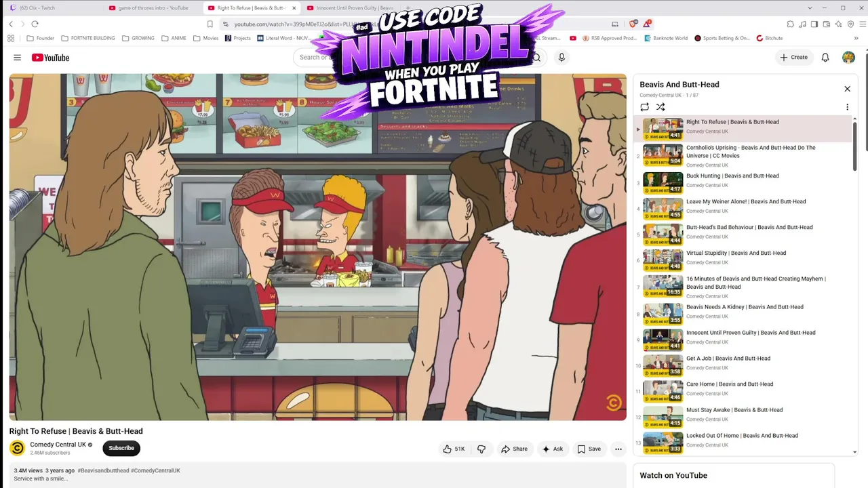Open the browser extensions puzzle icon

pyautogui.click(x=791, y=24)
